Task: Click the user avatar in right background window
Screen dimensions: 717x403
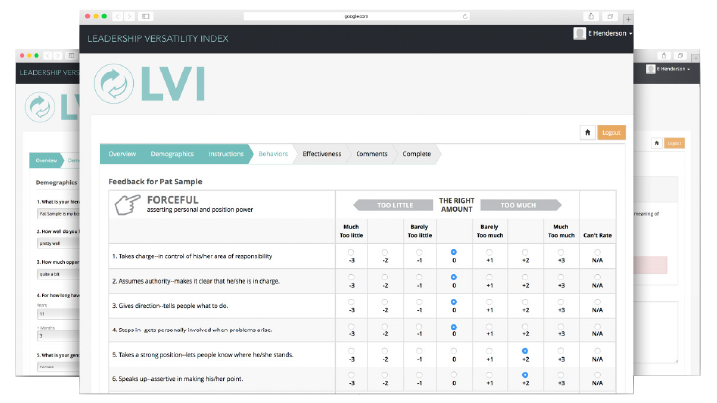Action: tap(650, 69)
